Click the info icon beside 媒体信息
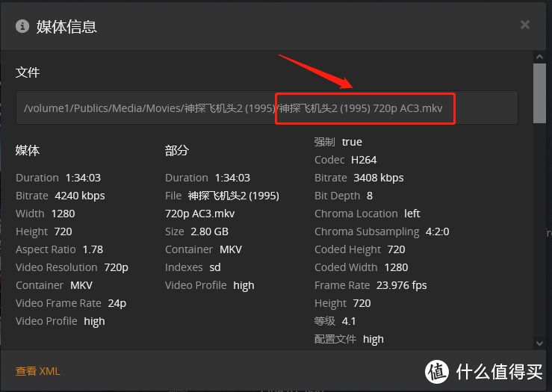 click(22, 26)
